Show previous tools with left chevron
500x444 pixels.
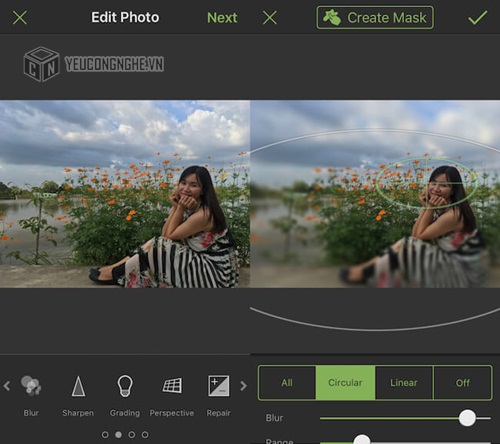click(x=7, y=386)
